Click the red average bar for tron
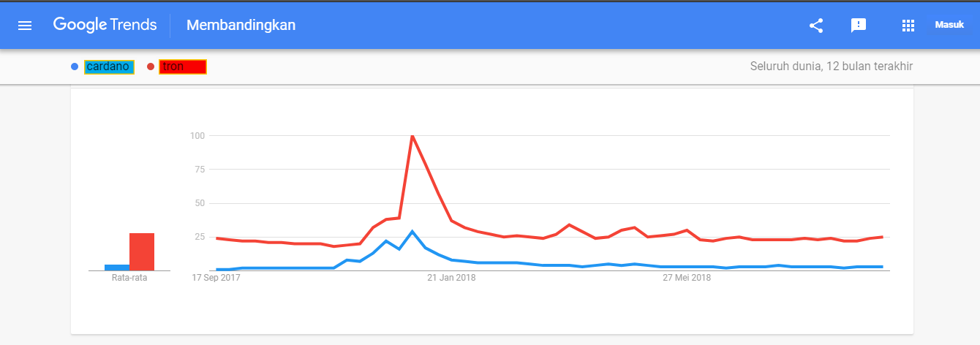 click(x=142, y=251)
